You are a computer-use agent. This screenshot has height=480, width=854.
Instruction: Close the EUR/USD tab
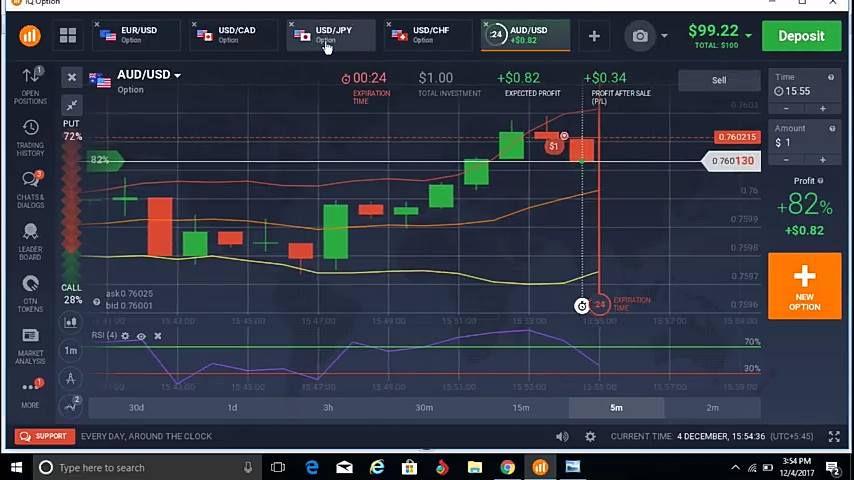coord(97,25)
